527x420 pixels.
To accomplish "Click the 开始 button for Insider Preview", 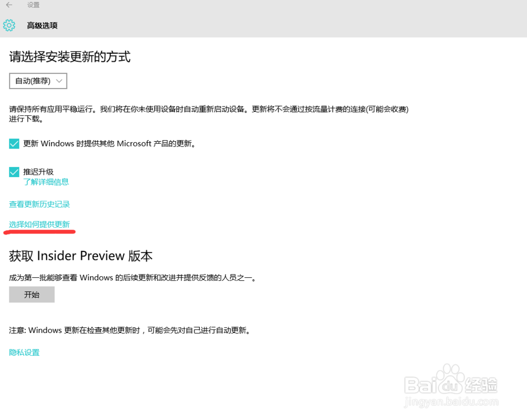I will (32, 295).
